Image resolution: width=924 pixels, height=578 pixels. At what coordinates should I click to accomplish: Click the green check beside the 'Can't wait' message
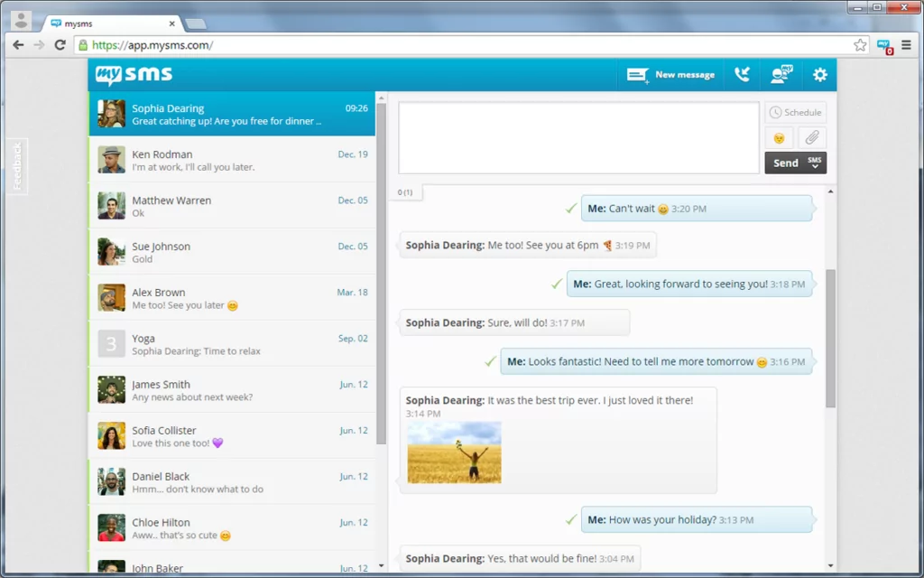pos(569,207)
